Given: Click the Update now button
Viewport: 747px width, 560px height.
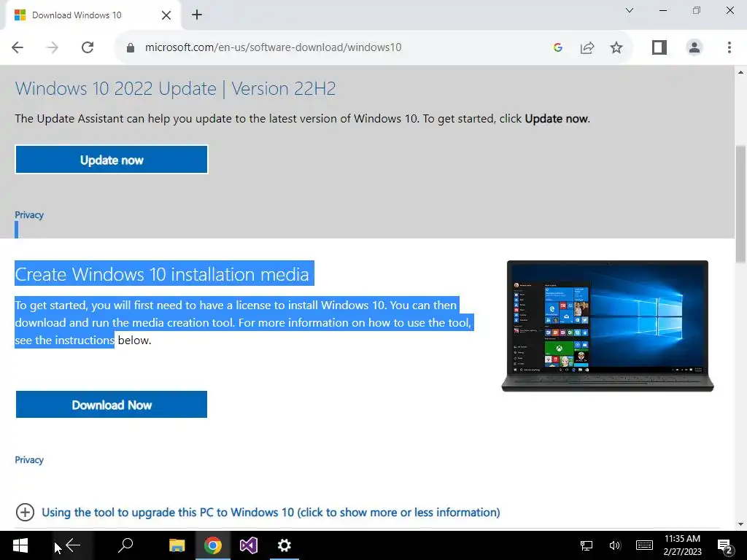Looking at the screenshot, I should tap(112, 160).
